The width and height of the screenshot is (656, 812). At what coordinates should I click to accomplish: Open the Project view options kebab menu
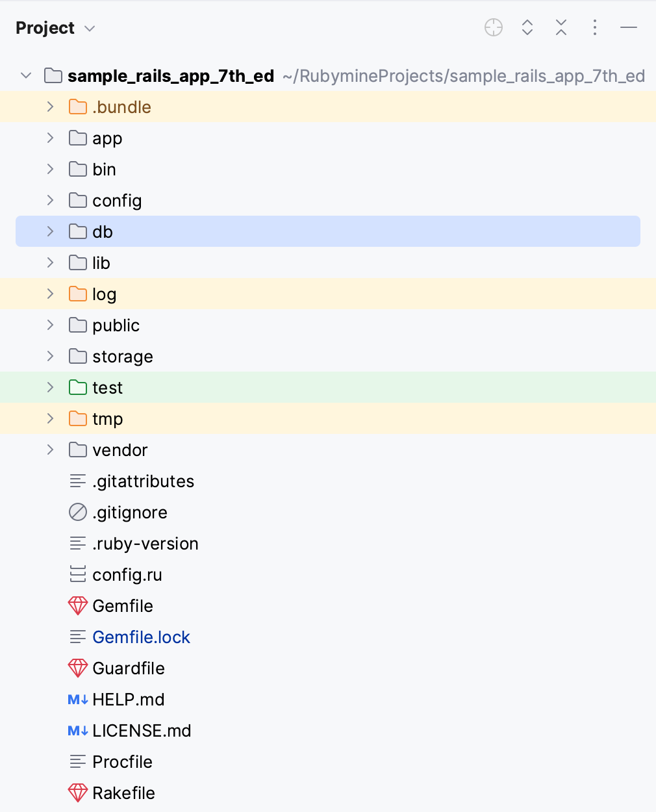595,28
